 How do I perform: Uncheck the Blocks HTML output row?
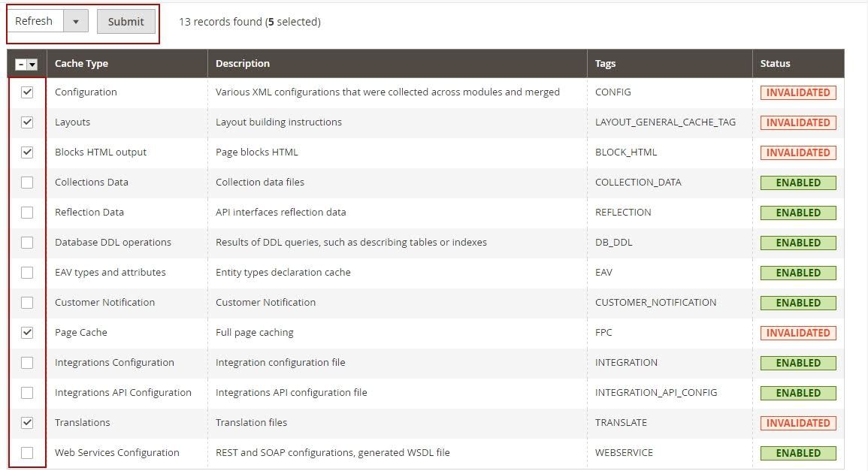point(27,152)
